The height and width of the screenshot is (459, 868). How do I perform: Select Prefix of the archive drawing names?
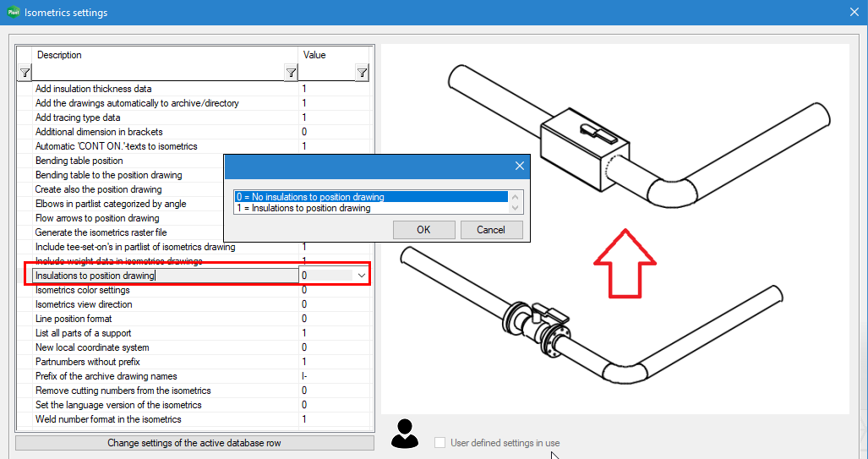pyautogui.click(x=194, y=376)
